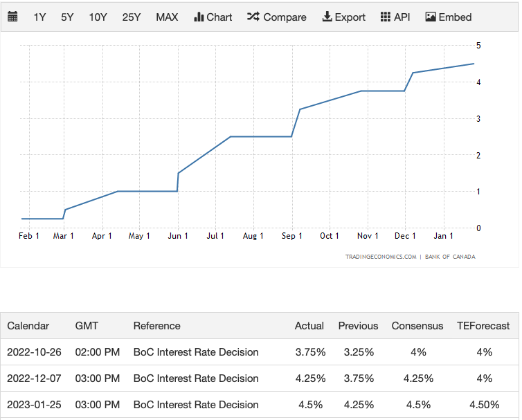Click the Actual column header

pyautogui.click(x=309, y=325)
